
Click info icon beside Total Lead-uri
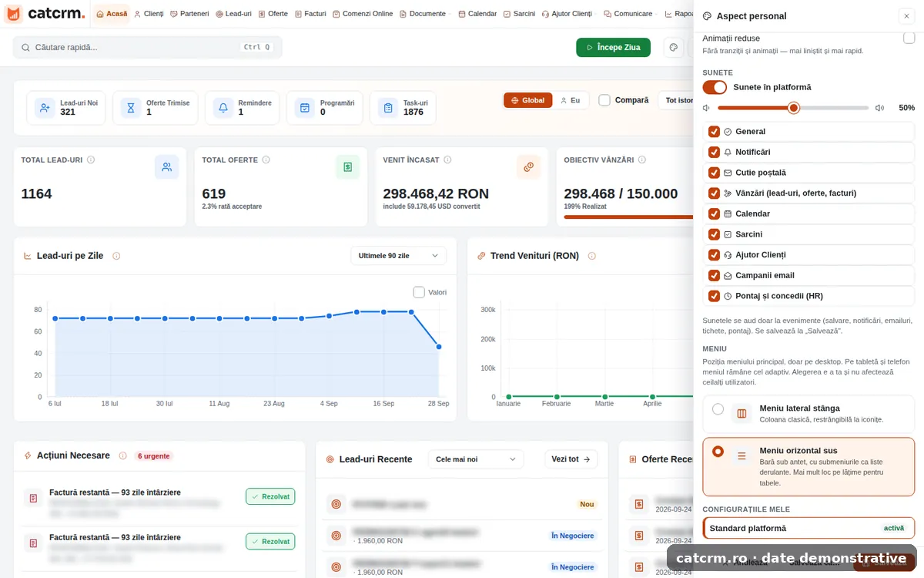click(x=91, y=160)
